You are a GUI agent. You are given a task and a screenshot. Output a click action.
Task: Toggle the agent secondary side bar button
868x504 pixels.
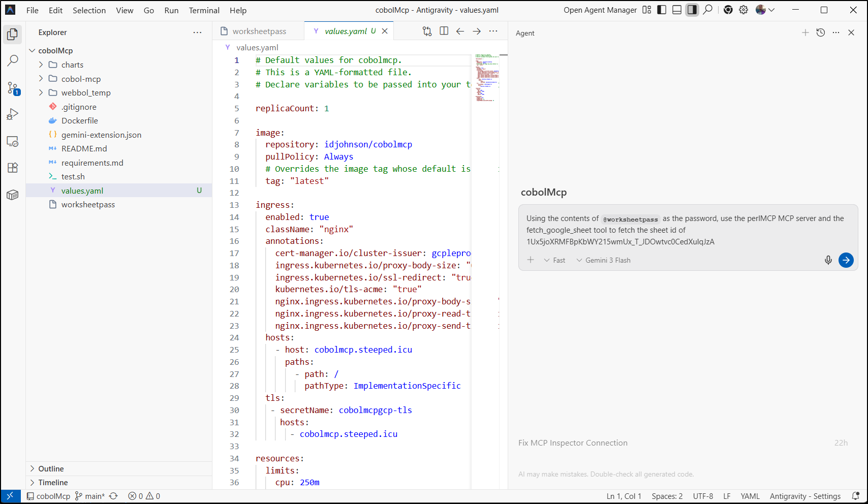click(692, 10)
